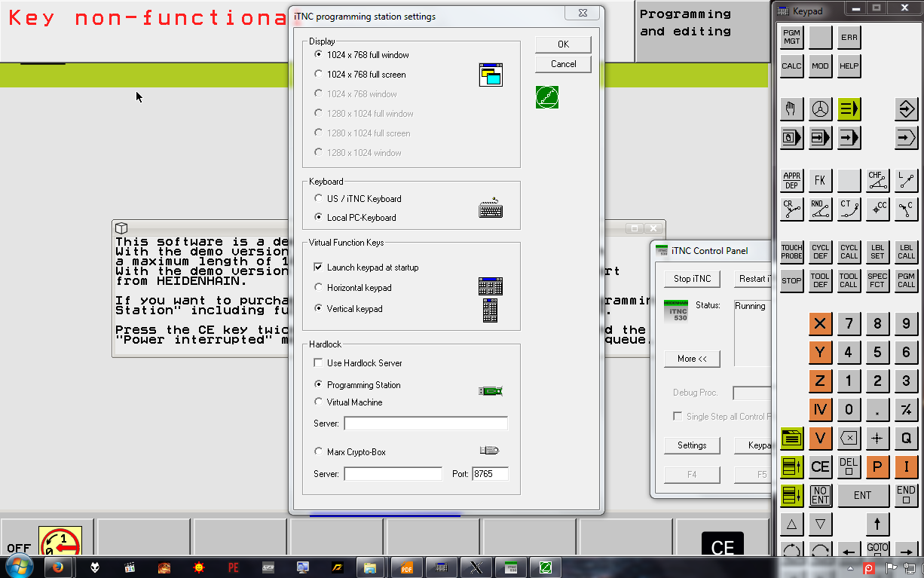Viewport: 924px width, 578px height.
Task: Select CHF chamfer key
Action: 877,181
